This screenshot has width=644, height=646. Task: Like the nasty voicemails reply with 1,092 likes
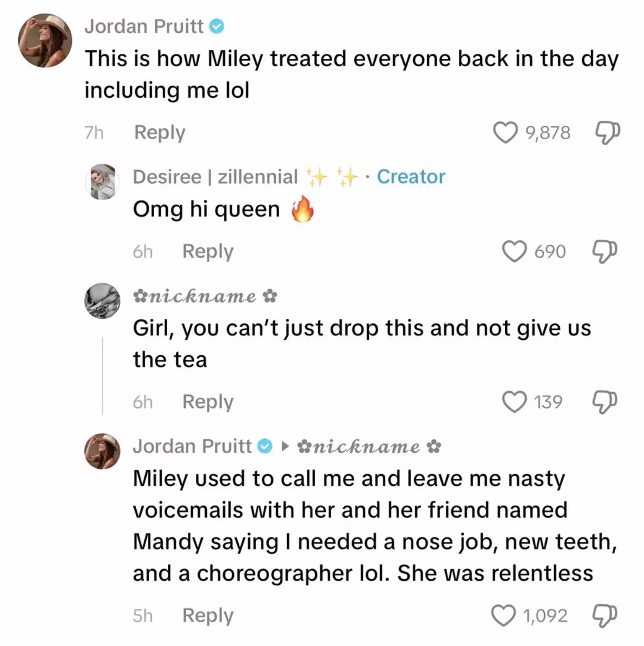click(x=504, y=615)
